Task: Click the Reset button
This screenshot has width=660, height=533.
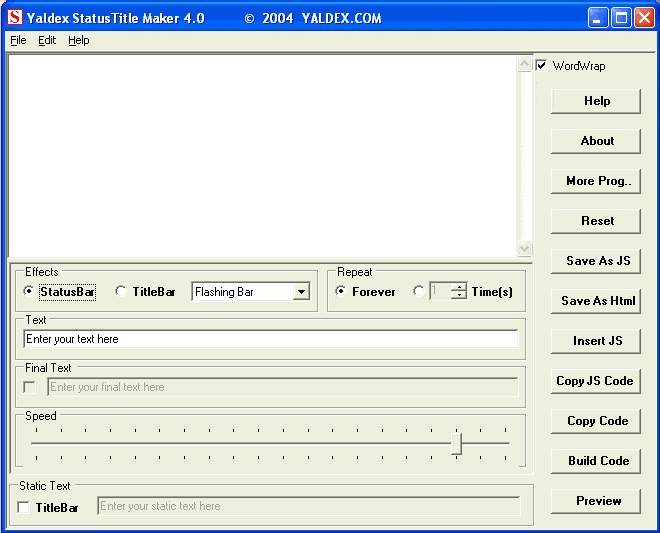Action: click(x=596, y=221)
